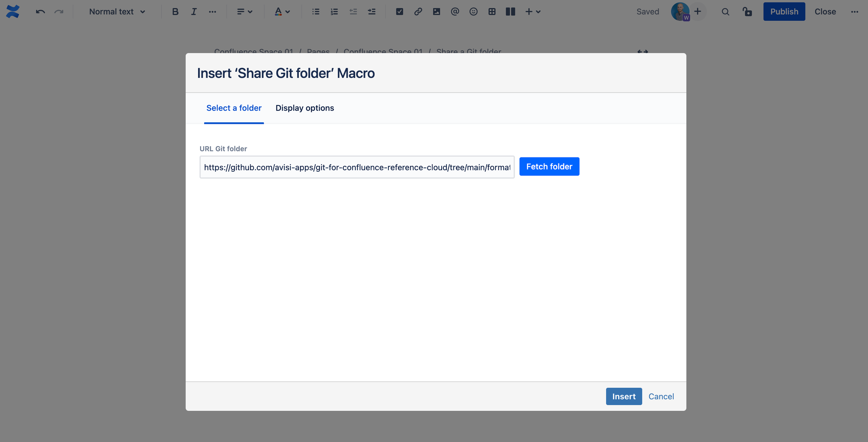
Task: Click the URL Git folder field
Action: pyautogui.click(x=357, y=167)
